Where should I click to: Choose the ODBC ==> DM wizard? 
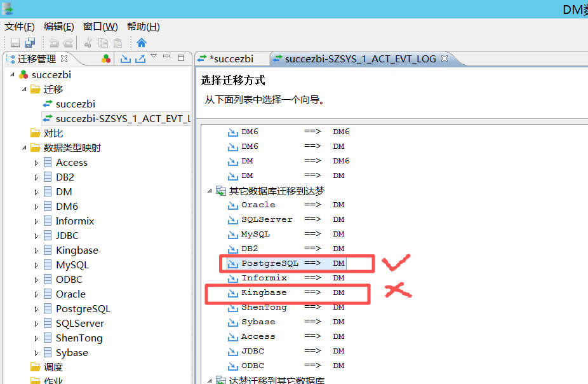click(286, 366)
